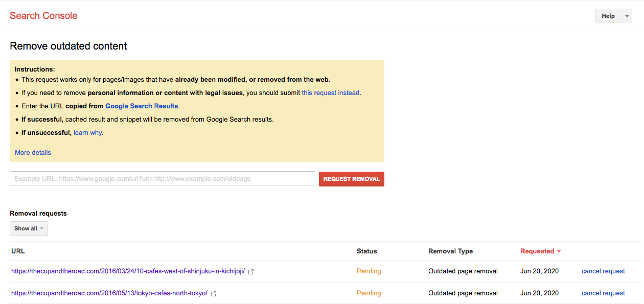This screenshot has height=304, width=644.
Task: Select Pending status of the kichijoji row
Action: 369,271
